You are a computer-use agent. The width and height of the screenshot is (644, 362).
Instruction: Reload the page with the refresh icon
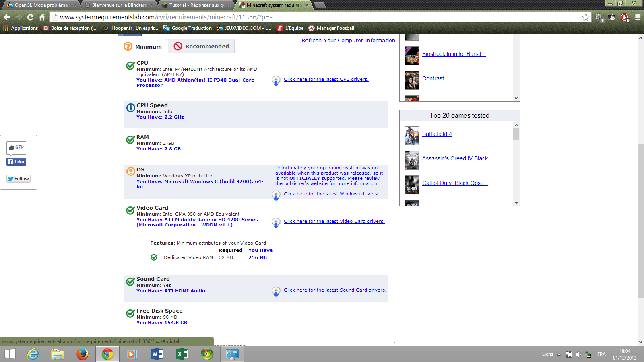click(x=30, y=17)
